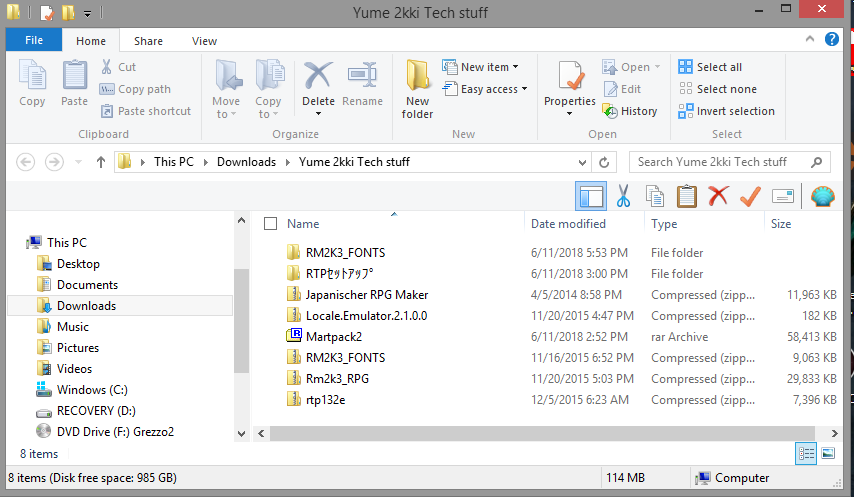
Task: Click the Invert selection button
Action: point(726,111)
